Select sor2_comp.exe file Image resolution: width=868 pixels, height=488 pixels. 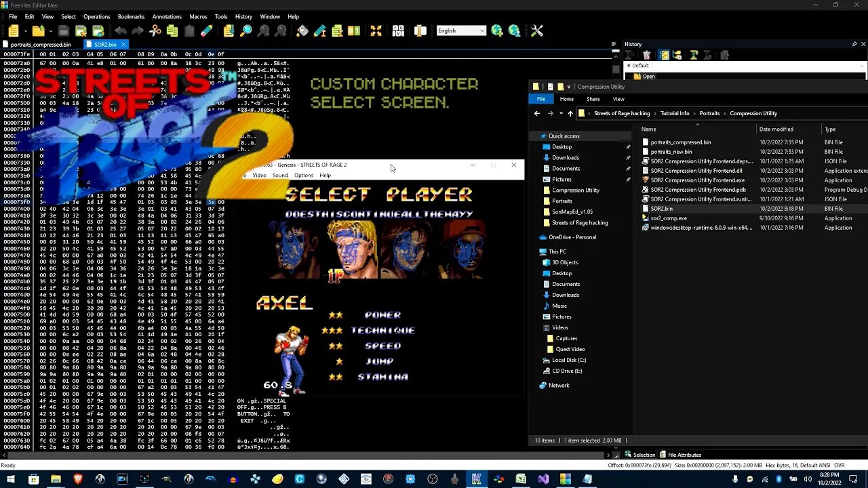coord(669,218)
